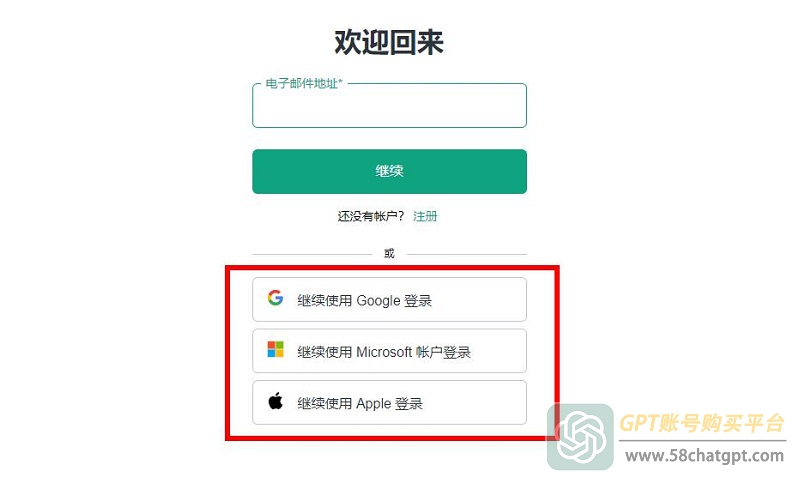Screen dimensions: 800x477
Task: Click the word Apple in login button
Action: pyautogui.click(x=373, y=404)
